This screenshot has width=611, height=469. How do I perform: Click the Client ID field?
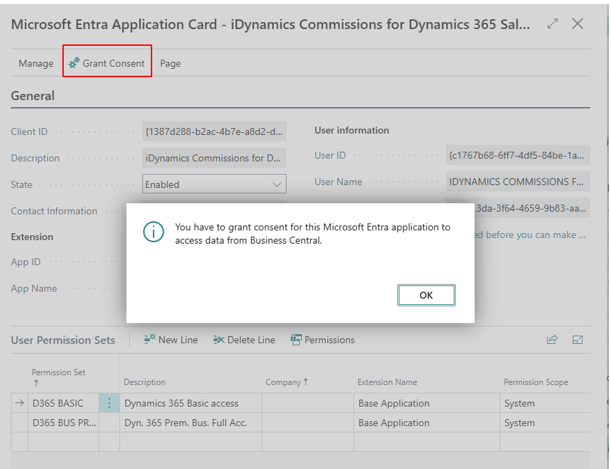pyautogui.click(x=214, y=131)
